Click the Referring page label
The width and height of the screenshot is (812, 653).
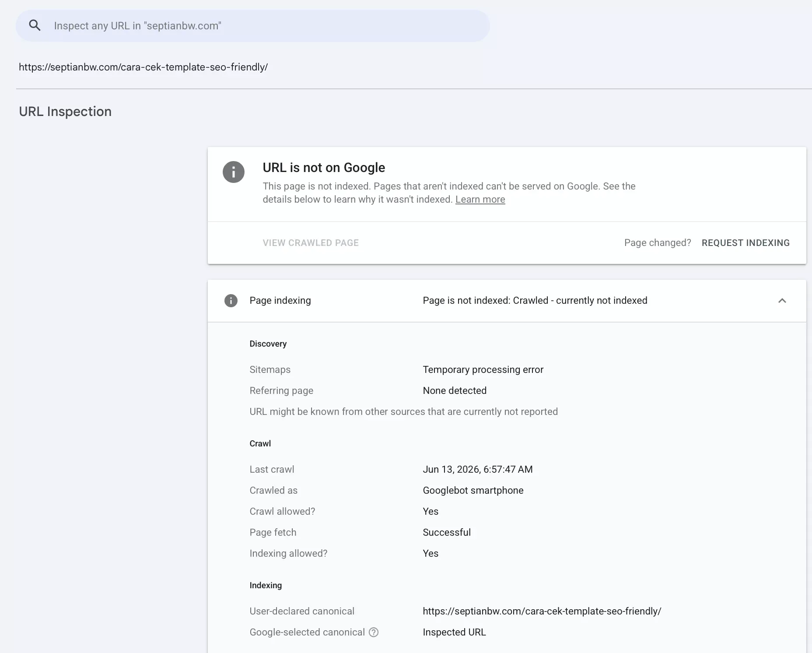click(281, 391)
